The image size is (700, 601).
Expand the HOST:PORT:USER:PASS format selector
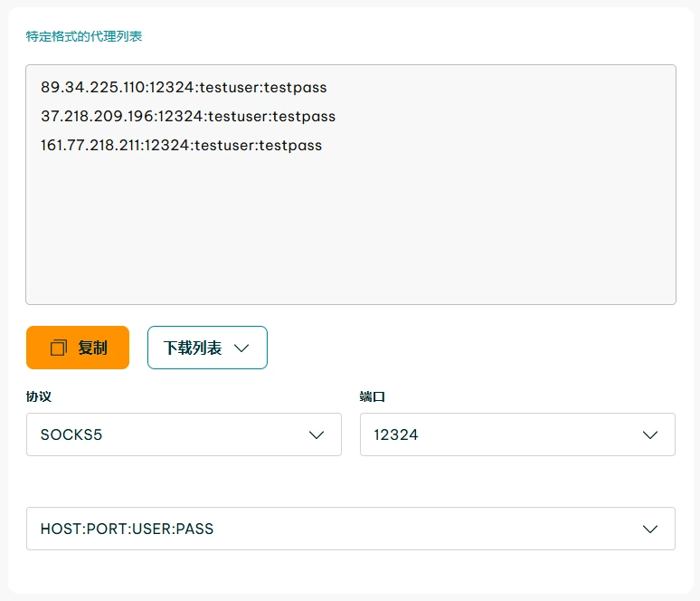(351, 529)
